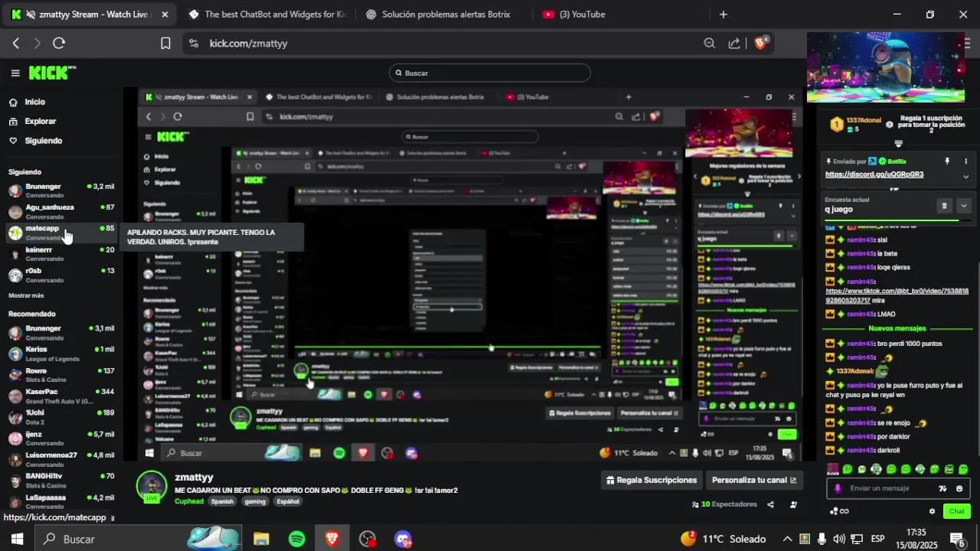The height and width of the screenshot is (551, 980).
Task: Open the emoji picker smiley icon
Action: click(x=959, y=488)
